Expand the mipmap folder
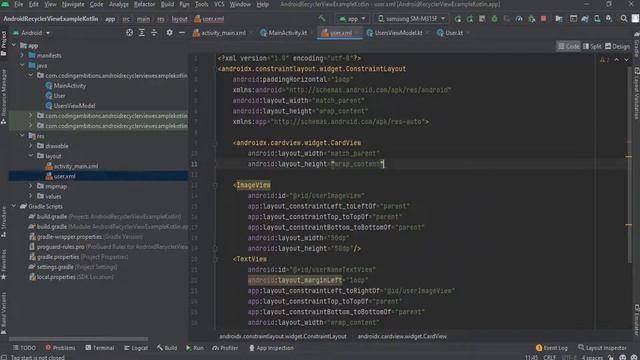This screenshot has height=360, width=640. click(x=31, y=186)
